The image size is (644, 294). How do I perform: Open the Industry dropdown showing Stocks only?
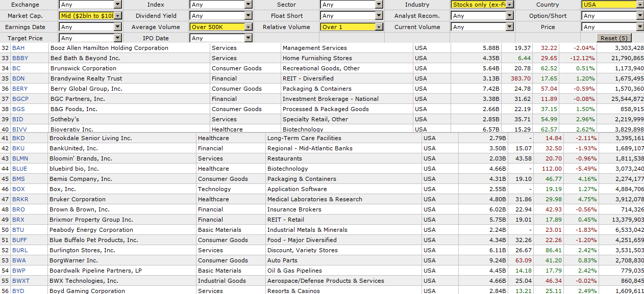tap(482, 5)
